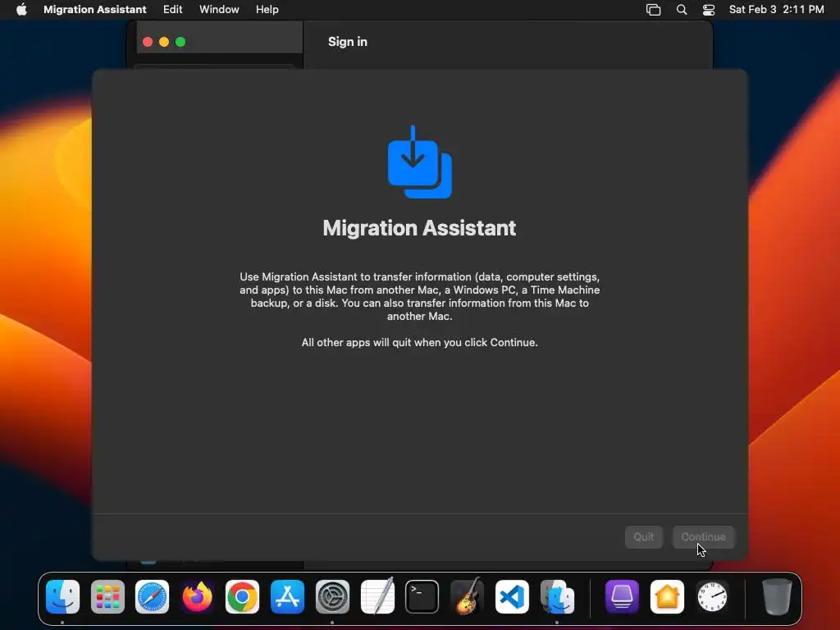The height and width of the screenshot is (630, 840).
Task: Close the background Sign in window
Action: (x=148, y=42)
